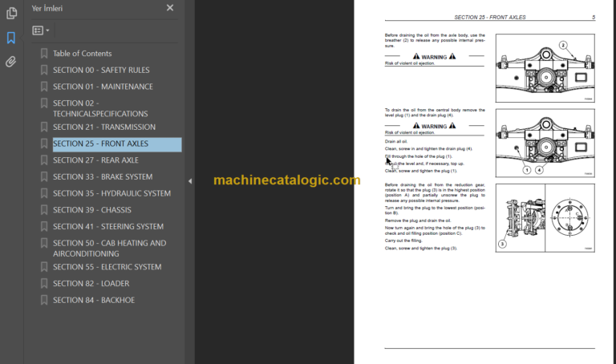Click the reduction gear diagram with callout 3
This screenshot has width=616, height=364.
click(545, 218)
